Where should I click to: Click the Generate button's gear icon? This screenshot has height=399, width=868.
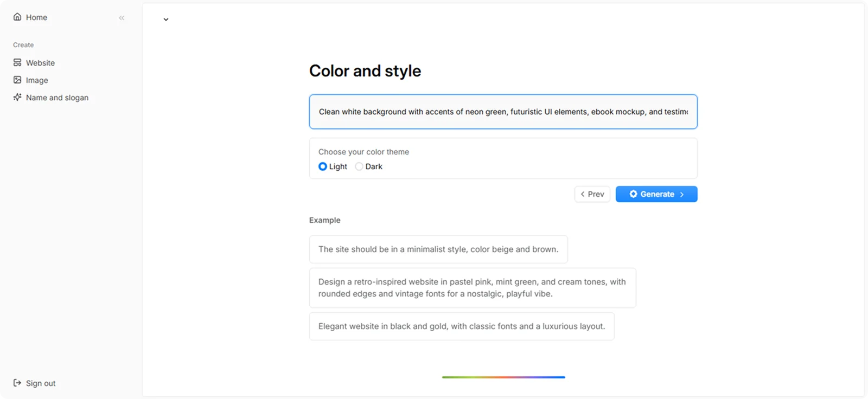633,194
